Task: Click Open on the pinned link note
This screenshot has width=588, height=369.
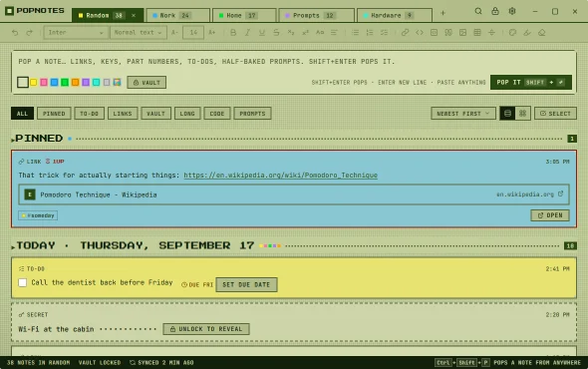Action: 550,215
